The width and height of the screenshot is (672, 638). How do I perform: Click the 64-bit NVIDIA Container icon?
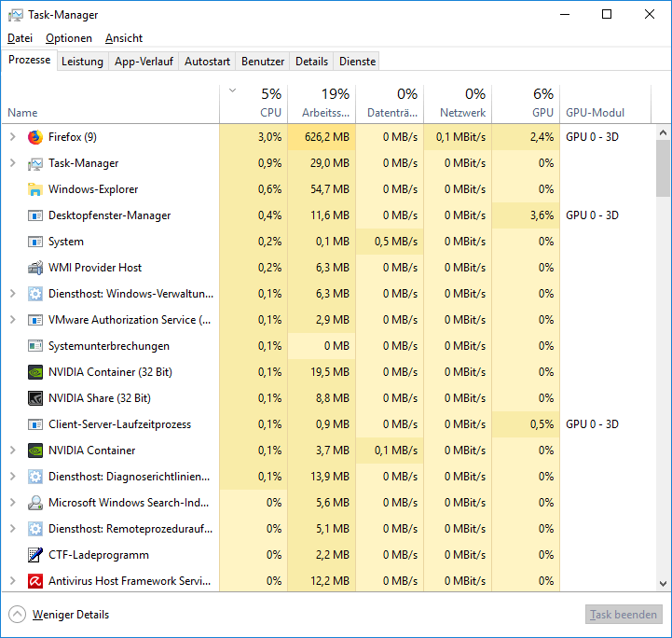pos(35,451)
